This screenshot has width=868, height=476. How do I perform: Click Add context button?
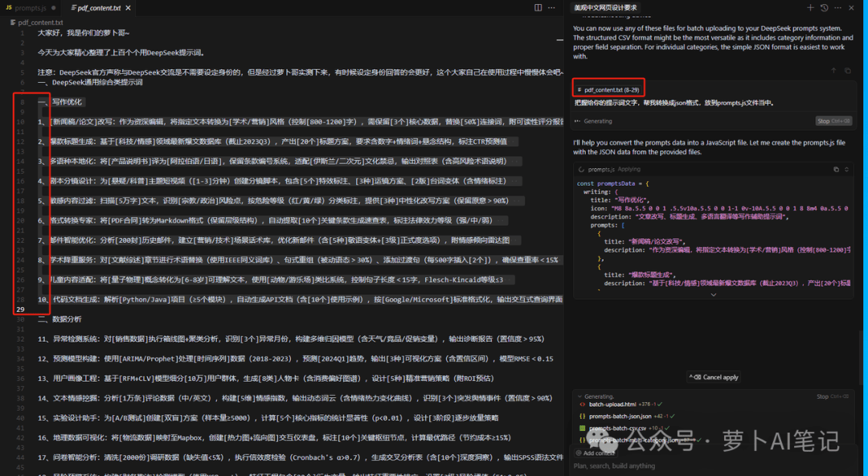coord(596,453)
